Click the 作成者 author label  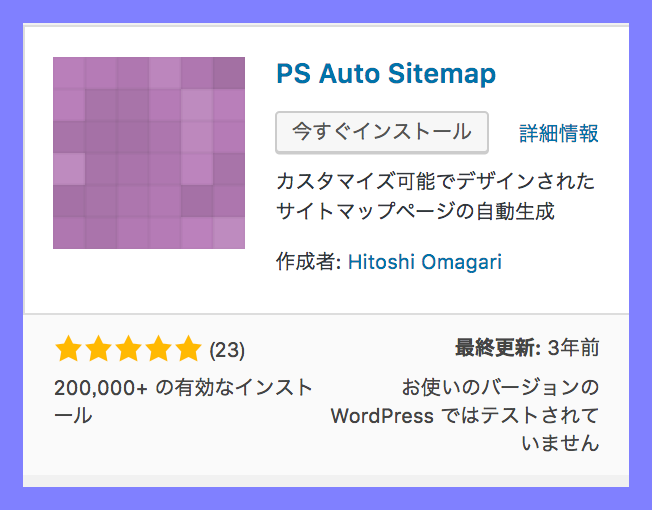tap(309, 262)
